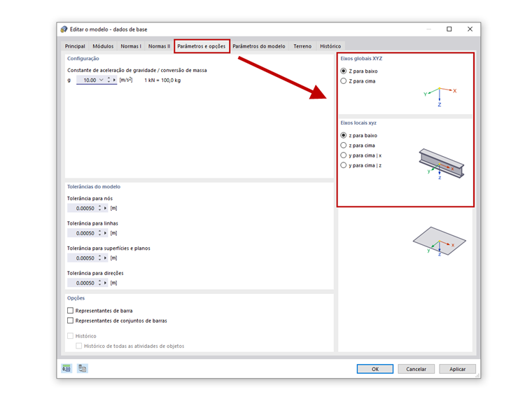Screen dimensions: 532x399
Task: Toggle the 'Histórico' checkbox
Action: point(70,336)
